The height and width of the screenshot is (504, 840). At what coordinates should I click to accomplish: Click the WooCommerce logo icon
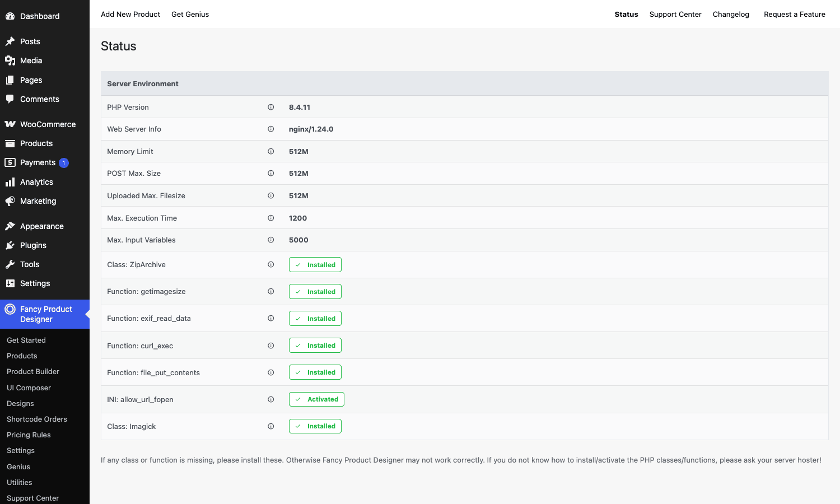point(10,124)
